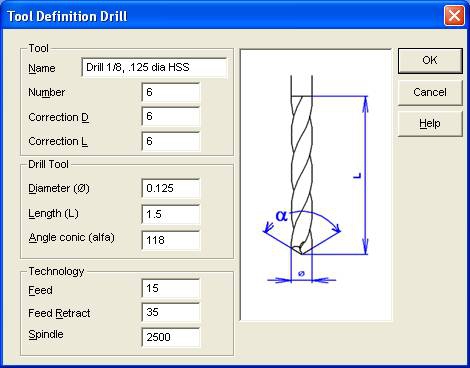Viewport: 470px width, 368px height.
Task: Select the tool Number field
Action: coord(171,92)
